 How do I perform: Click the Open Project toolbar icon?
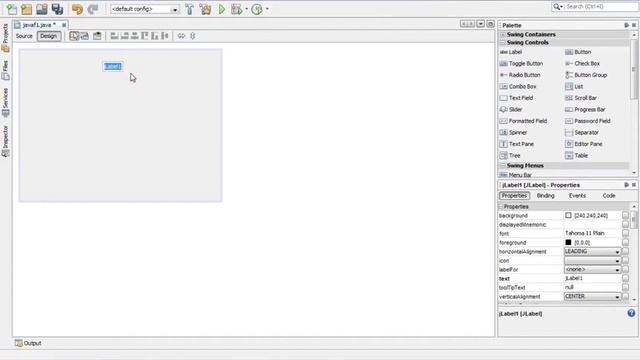tap(42, 9)
